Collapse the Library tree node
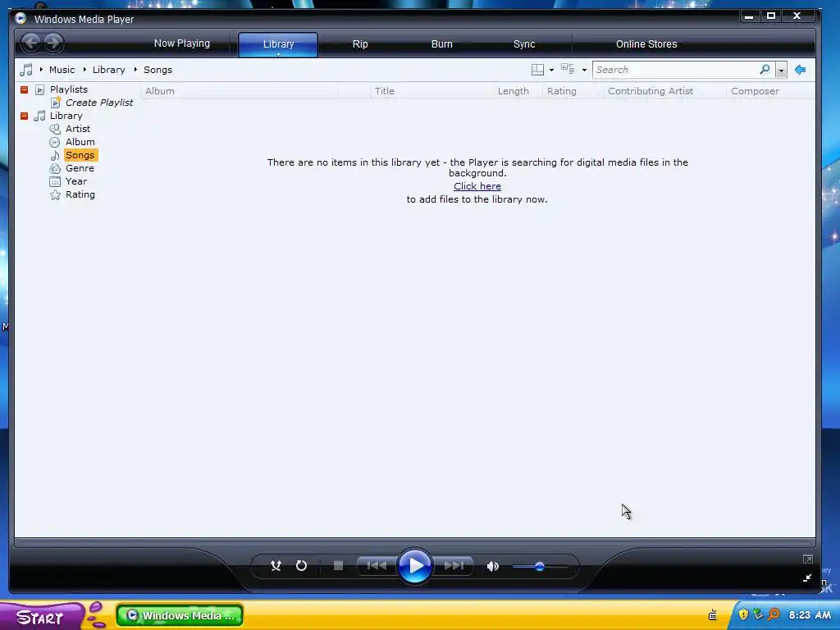The image size is (840, 630). (24, 116)
